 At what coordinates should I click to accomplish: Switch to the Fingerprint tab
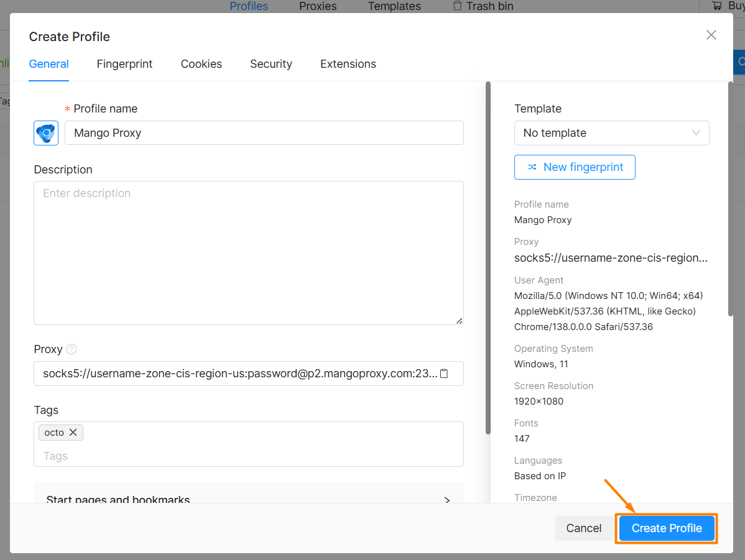point(124,64)
